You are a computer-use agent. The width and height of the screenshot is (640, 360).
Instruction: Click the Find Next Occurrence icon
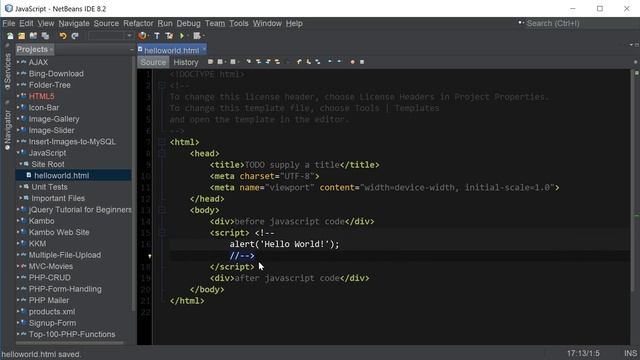tap(268, 62)
